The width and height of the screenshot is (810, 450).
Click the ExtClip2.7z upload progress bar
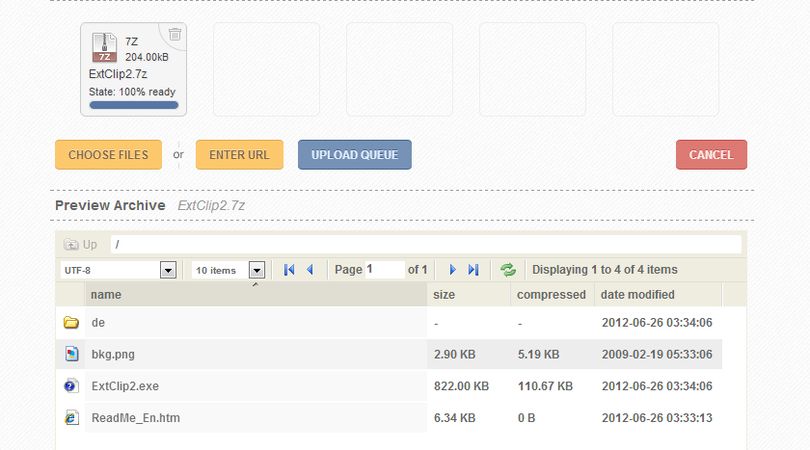point(134,105)
